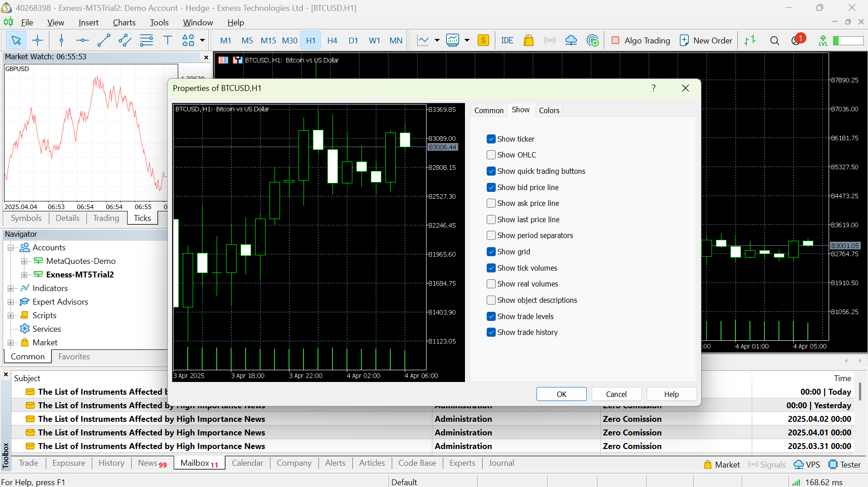Viewport: 868px width, 487px height.
Task: Switch to Common tab in Properties
Action: coord(489,110)
